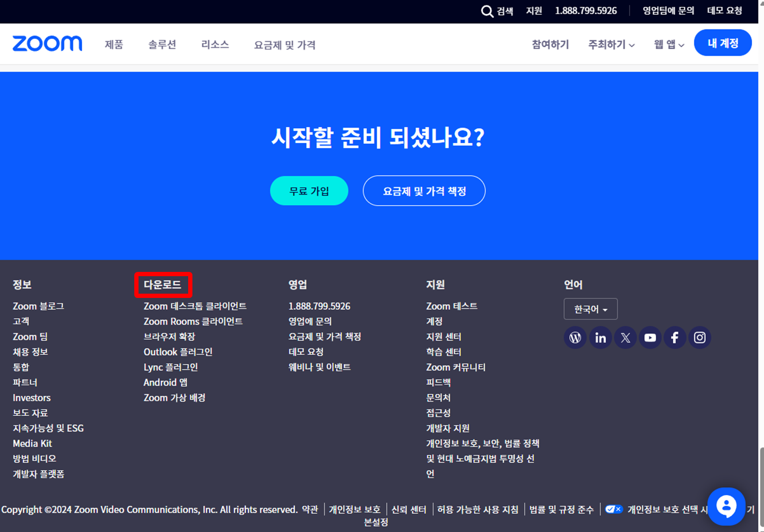Select 참여하기 in the navigation bar
764x532 pixels.
tap(550, 44)
